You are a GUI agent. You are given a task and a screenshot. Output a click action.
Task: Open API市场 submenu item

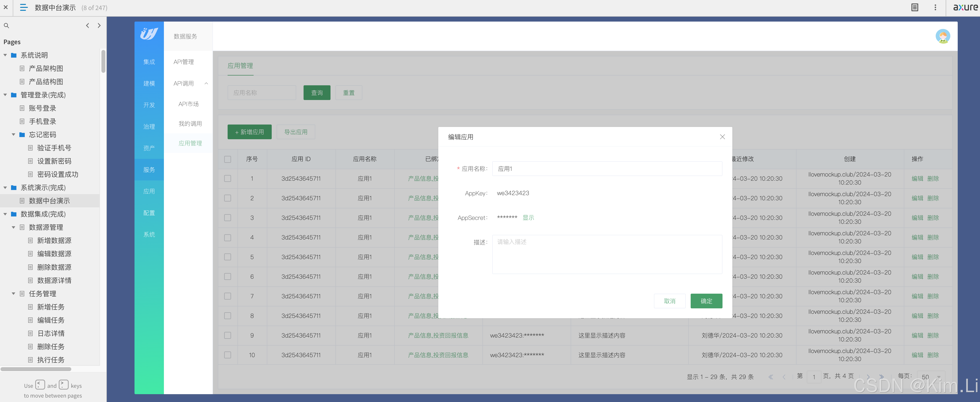(x=188, y=104)
